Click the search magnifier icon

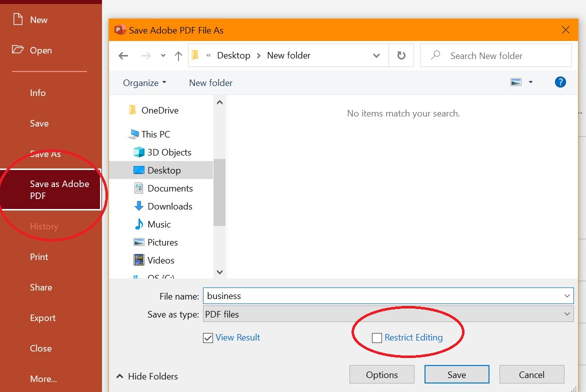(435, 55)
